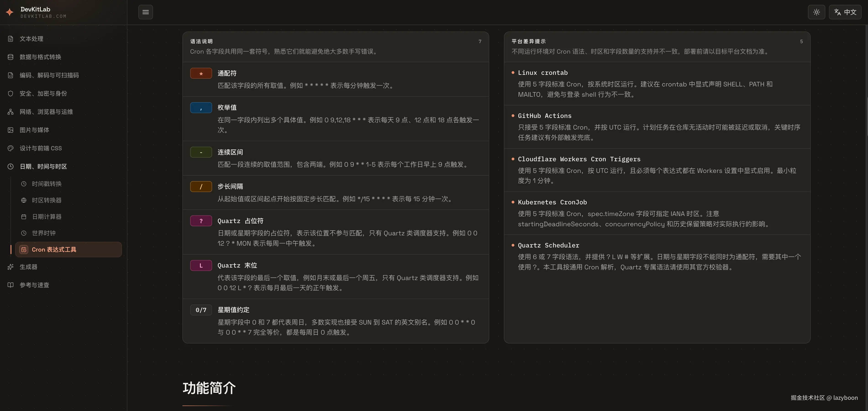Open the 时间戳转换 tool
This screenshot has width=868, height=411.
pos(68,184)
